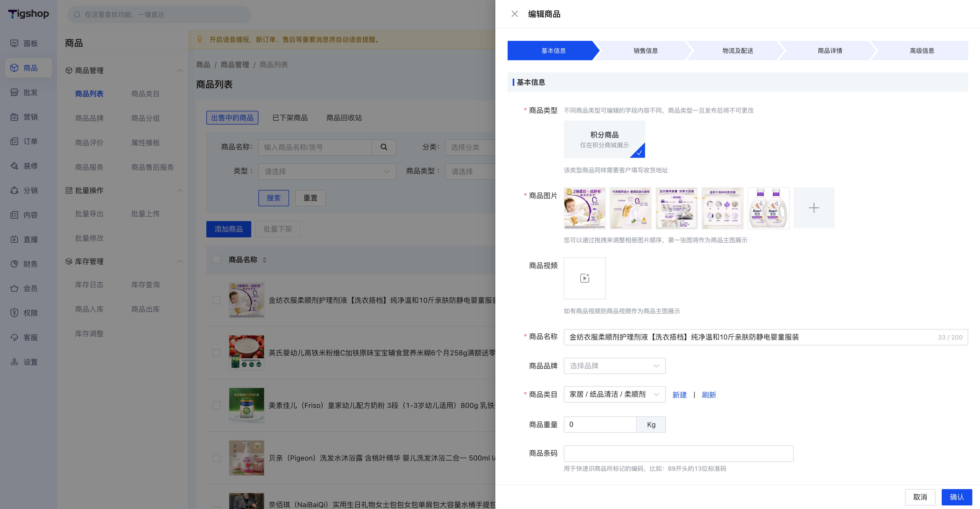Viewport: 980px width, 509px height.
Task: Open the 类型 请选择 dropdown in list filter
Action: click(x=327, y=172)
